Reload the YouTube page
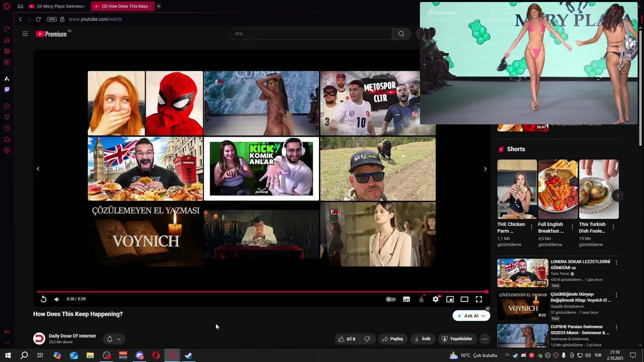Image resolution: width=644 pixels, height=362 pixels. pyautogui.click(x=38, y=19)
